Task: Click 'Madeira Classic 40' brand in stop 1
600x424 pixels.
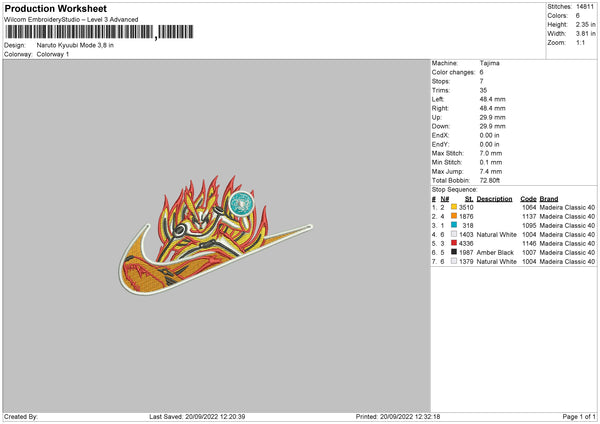Action: (567, 207)
